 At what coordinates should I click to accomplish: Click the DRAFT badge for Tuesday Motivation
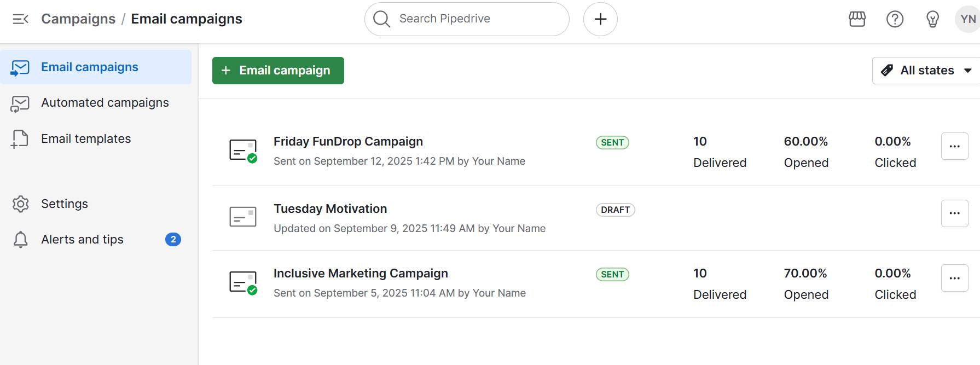(615, 210)
